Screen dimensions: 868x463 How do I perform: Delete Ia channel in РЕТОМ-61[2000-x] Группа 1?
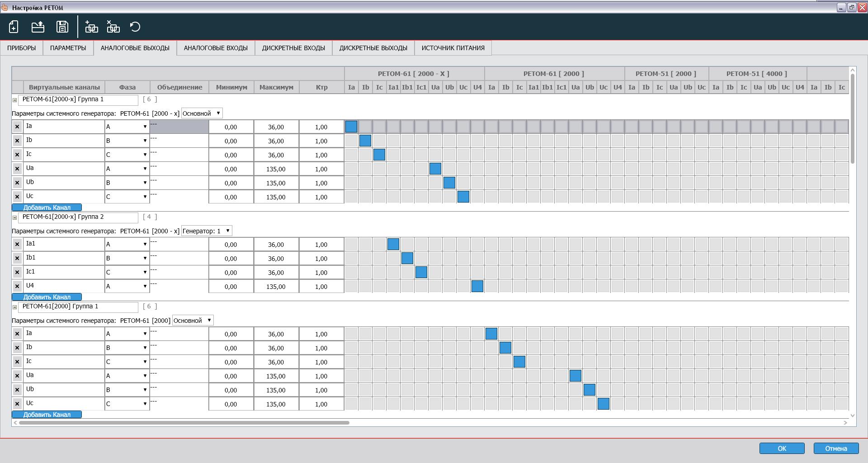[17, 127]
